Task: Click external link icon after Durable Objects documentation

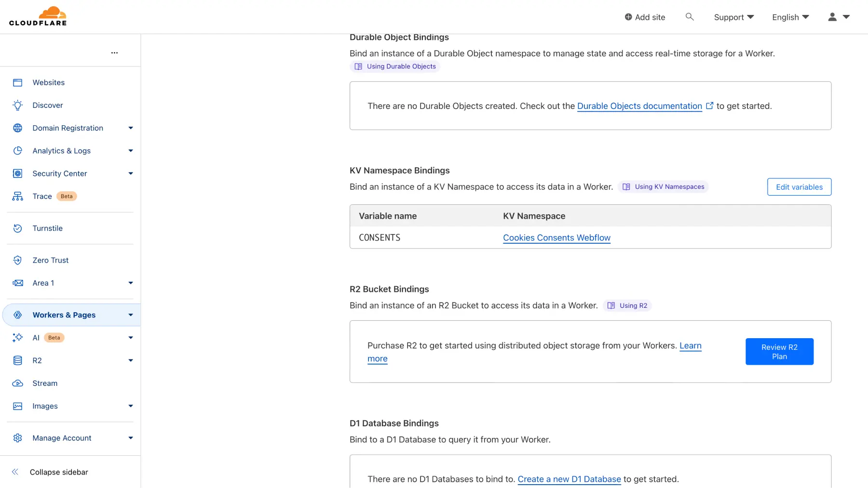Action: (710, 106)
